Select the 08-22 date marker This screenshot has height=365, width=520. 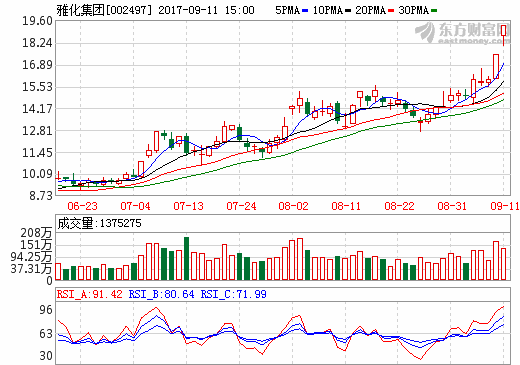399,206
